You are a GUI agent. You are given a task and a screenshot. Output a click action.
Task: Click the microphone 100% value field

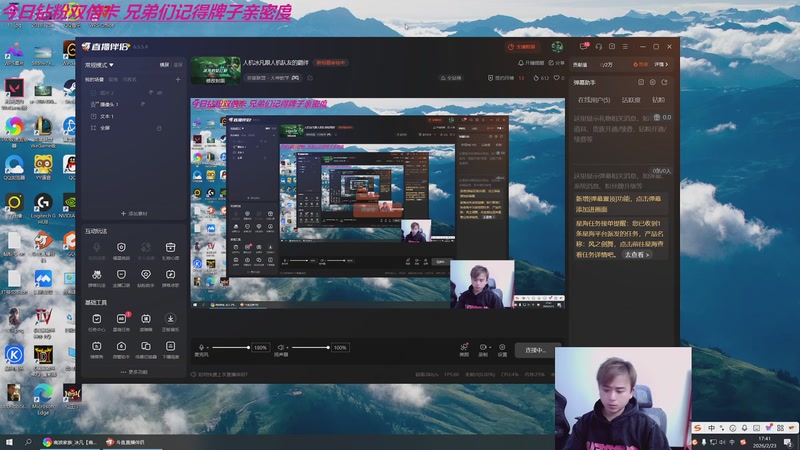[x=260, y=347]
